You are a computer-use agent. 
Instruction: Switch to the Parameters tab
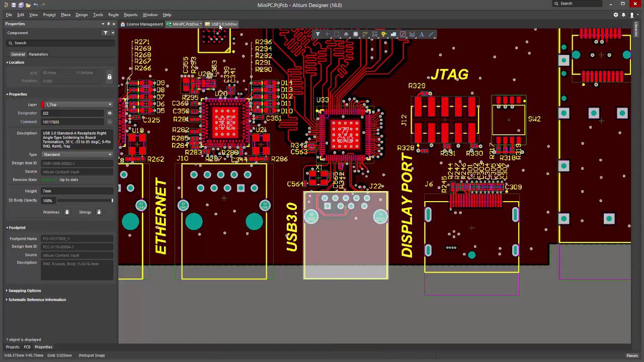[38, 54]
